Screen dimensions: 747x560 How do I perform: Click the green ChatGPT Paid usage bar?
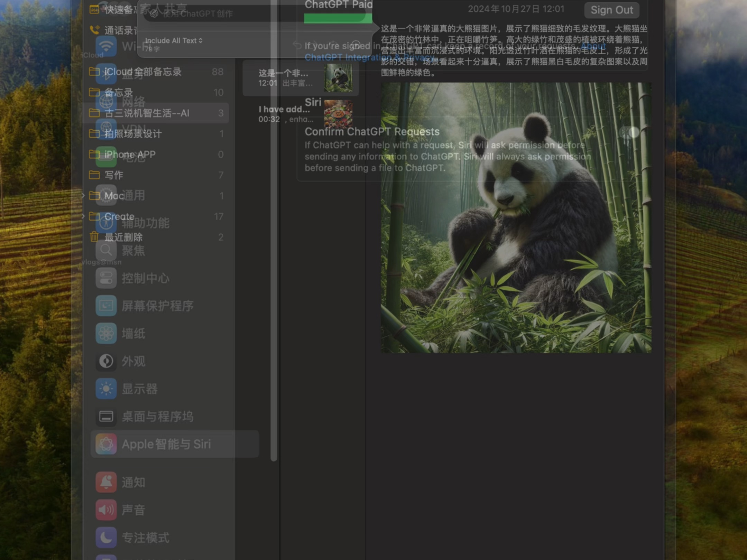point(338,18)
